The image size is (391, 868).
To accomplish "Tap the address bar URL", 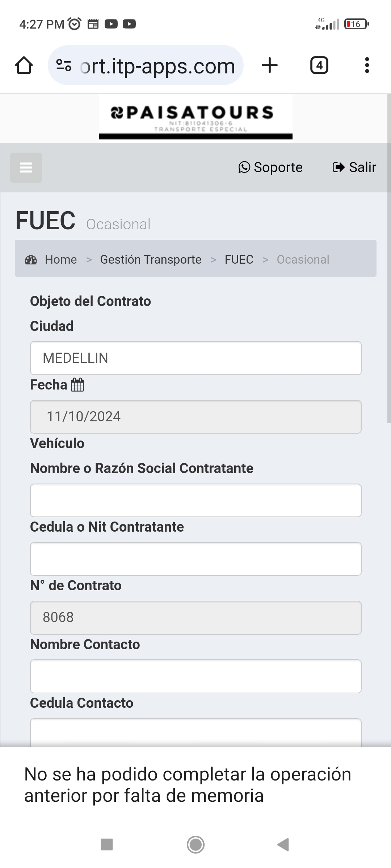I will tap(157, 66).
